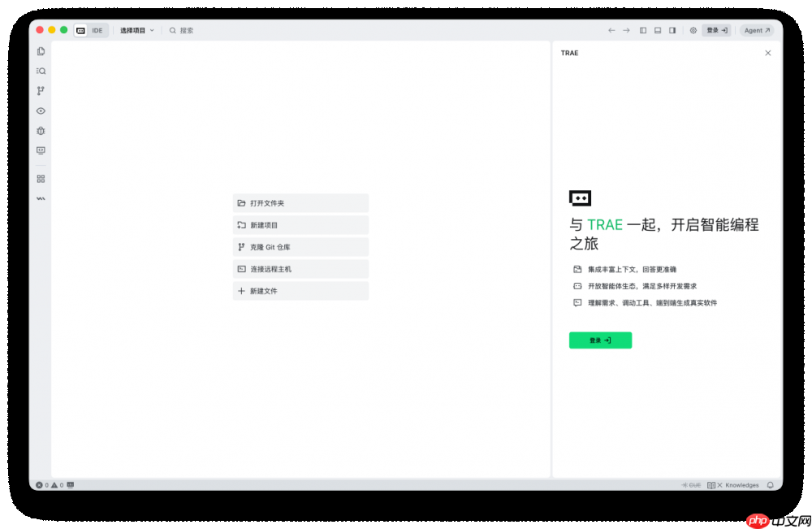Toggle Knowledges in the status bar
812x529 pixels.
click(733, 485)
